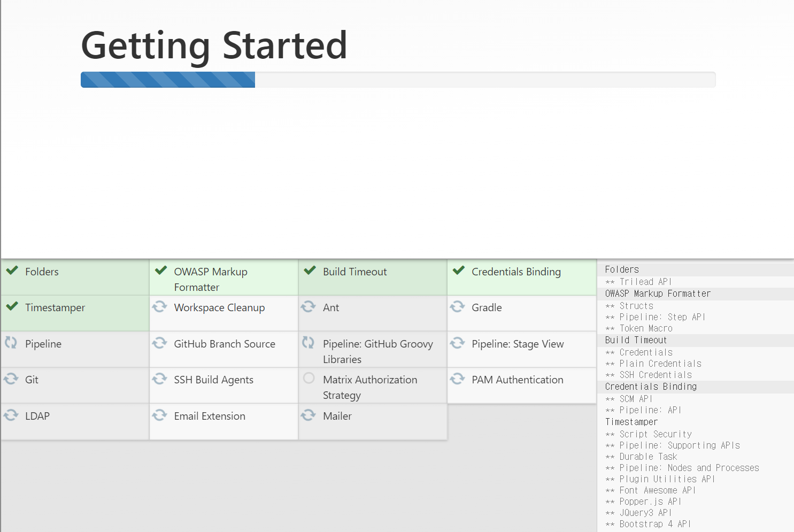Click the Credentials Binding checkmark icon
Image resolution: width=794 pixels, height=532 pixels.
pyautogui.click(x=459, y=271)
